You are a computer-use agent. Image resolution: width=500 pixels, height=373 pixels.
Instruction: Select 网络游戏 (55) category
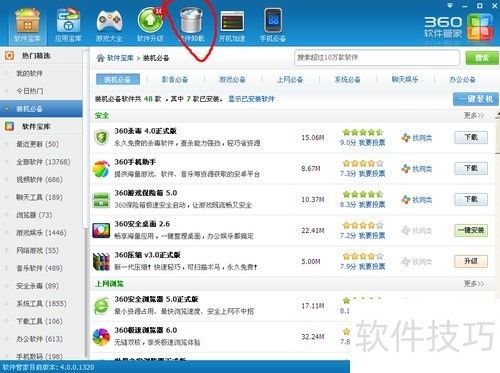41,250
